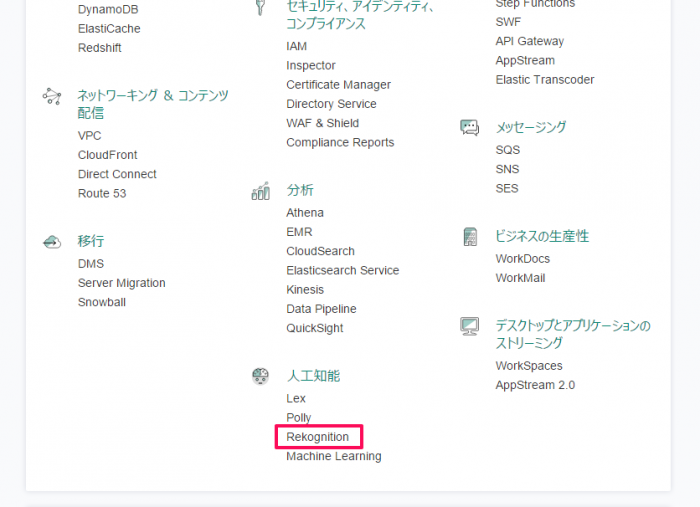Click the 人工知能 category heading
700x507 pixels.
(313, 376)
